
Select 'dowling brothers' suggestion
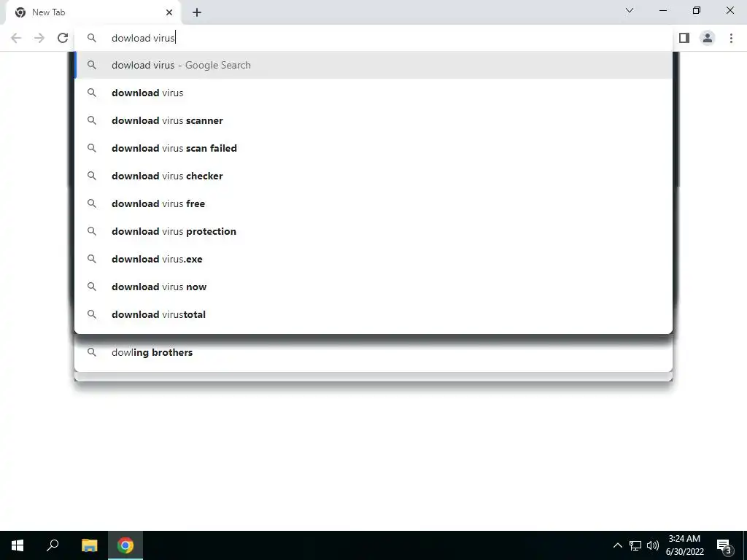tap(373, 352)
